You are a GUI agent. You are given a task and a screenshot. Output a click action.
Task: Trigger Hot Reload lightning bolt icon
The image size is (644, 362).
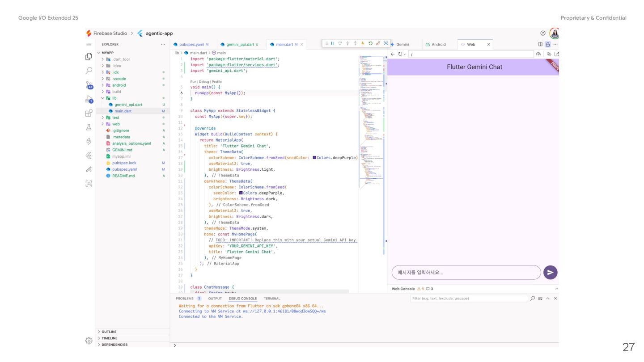coord(363,43)
